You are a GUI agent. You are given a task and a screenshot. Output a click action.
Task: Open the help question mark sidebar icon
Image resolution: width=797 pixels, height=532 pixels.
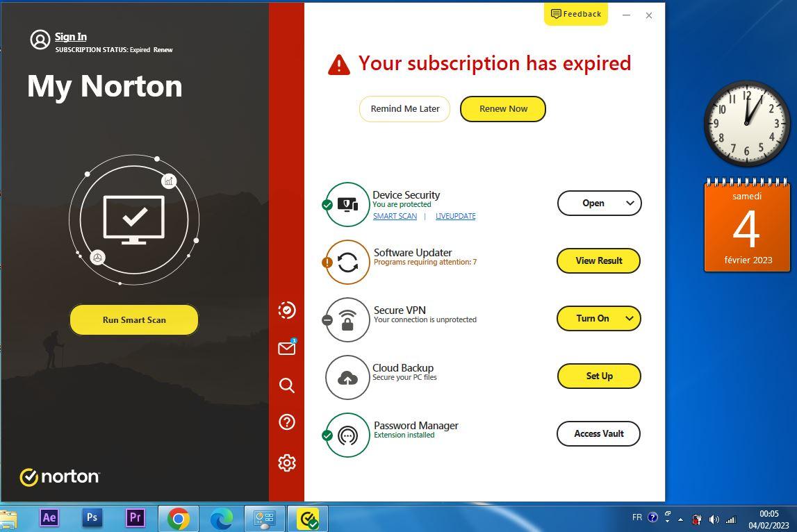[x=287, y=422]
